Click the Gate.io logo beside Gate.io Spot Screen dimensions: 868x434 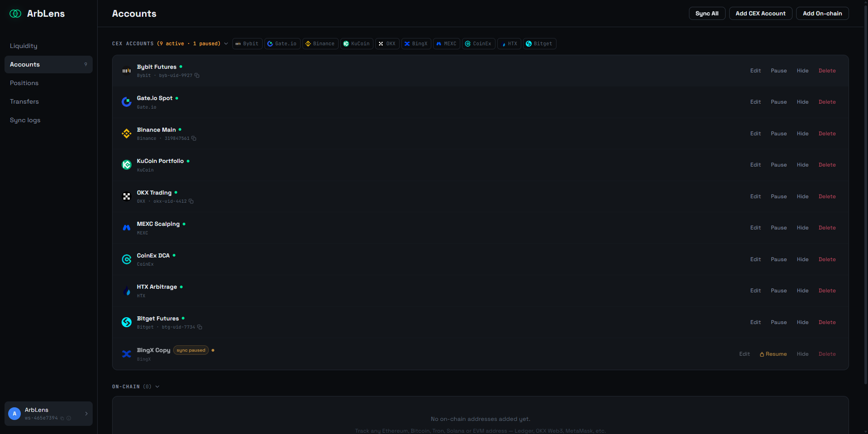pos(127,102)
